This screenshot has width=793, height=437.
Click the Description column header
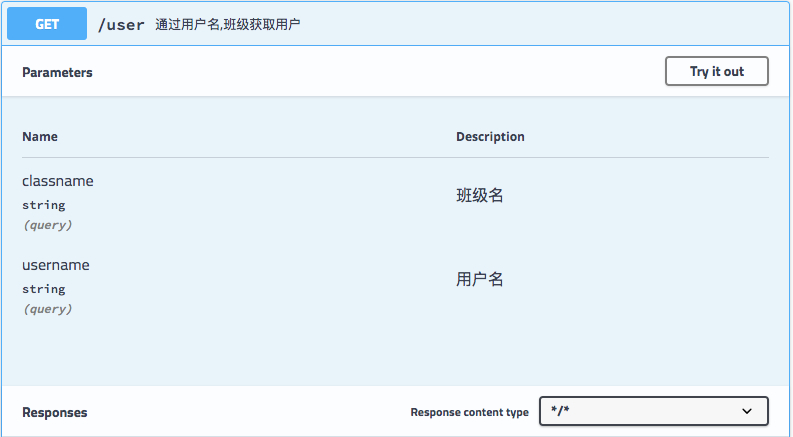point(490,136)
